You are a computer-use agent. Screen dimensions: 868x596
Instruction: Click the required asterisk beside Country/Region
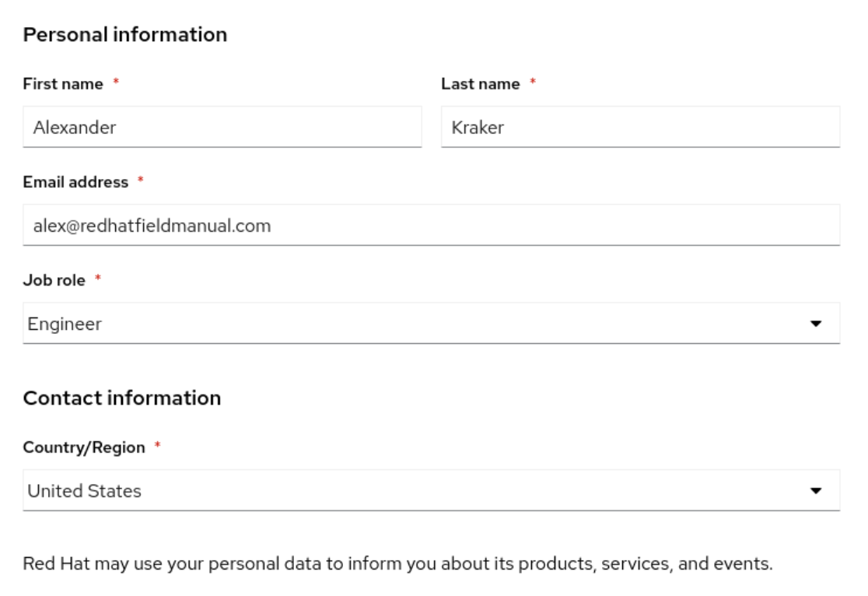[158, 446]
